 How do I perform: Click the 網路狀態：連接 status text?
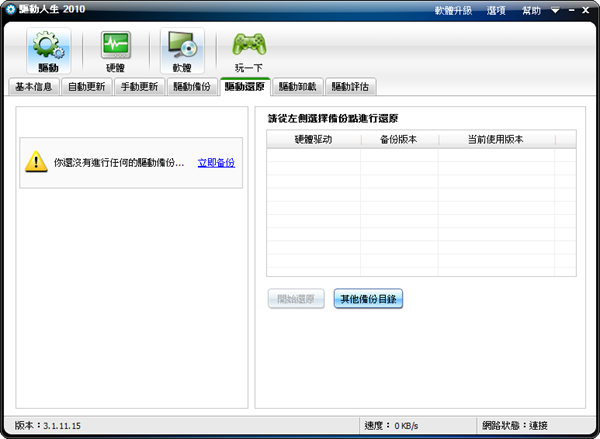tap(515, 426)
